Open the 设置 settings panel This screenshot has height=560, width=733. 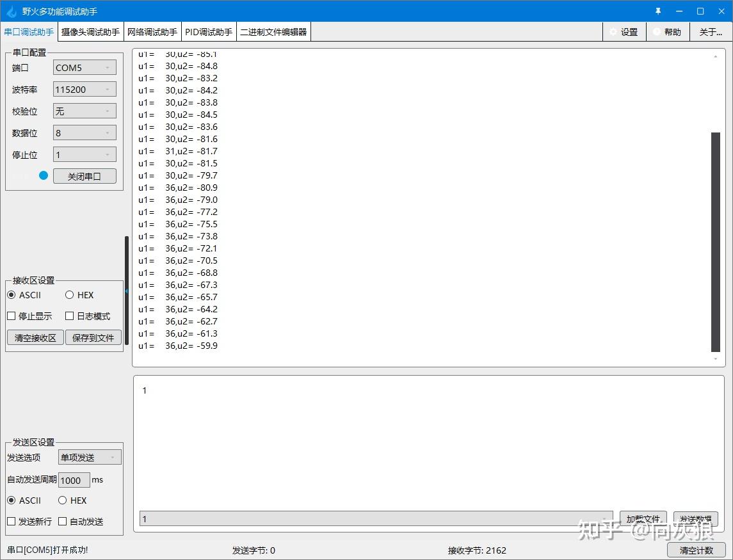point(624,31)
